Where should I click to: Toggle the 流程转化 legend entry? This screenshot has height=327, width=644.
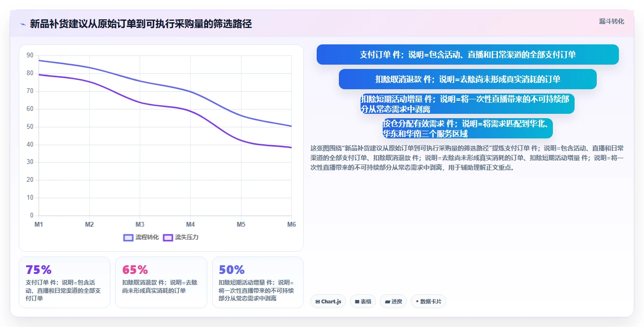pos(141,237)
